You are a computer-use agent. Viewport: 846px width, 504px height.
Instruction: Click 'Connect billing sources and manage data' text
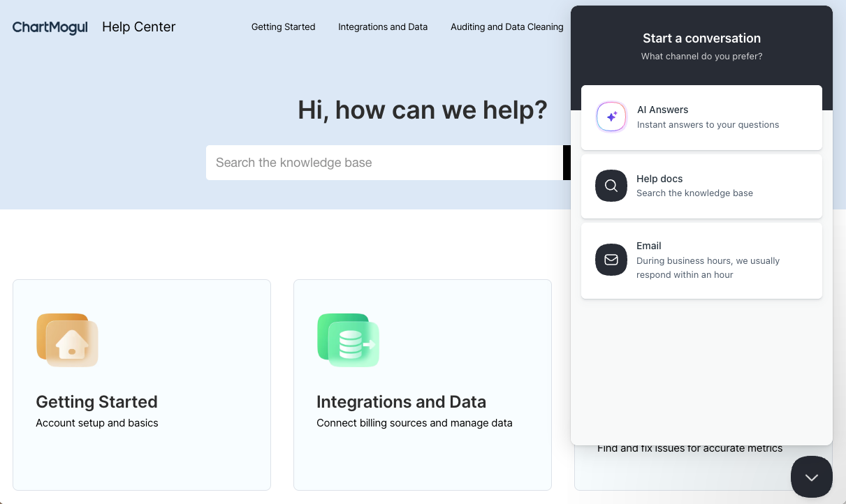point(414,423)
